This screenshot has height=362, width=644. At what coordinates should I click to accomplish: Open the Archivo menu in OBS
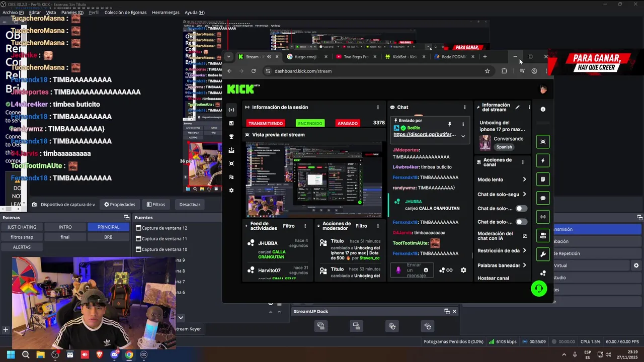(13, 13)
